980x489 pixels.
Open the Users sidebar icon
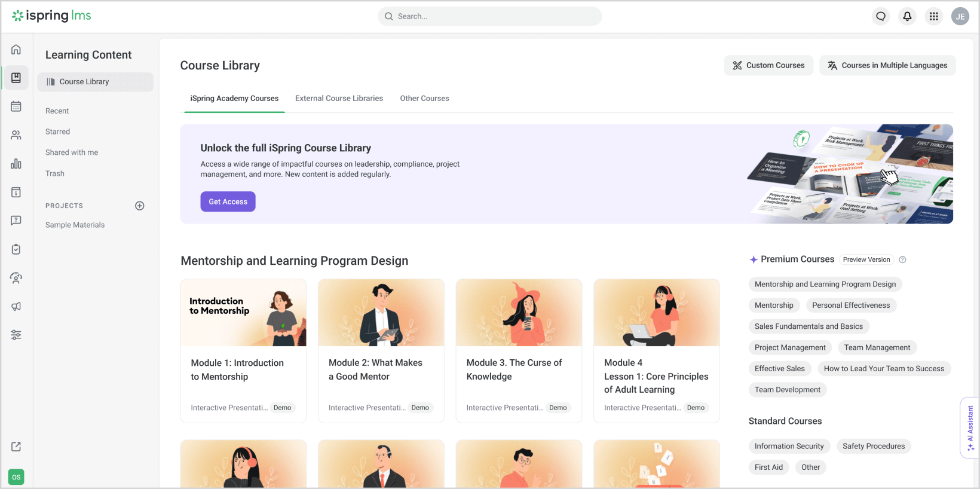(x=16, y=135)
